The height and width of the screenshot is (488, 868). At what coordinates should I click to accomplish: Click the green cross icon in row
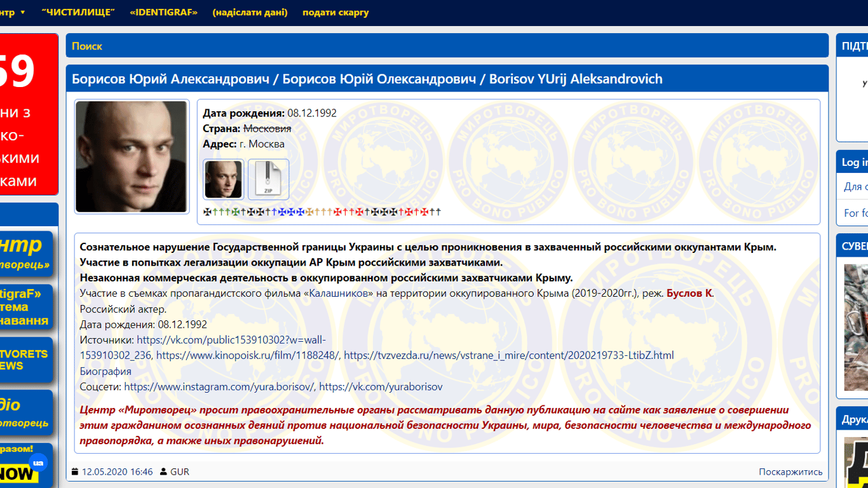point(236,212)
